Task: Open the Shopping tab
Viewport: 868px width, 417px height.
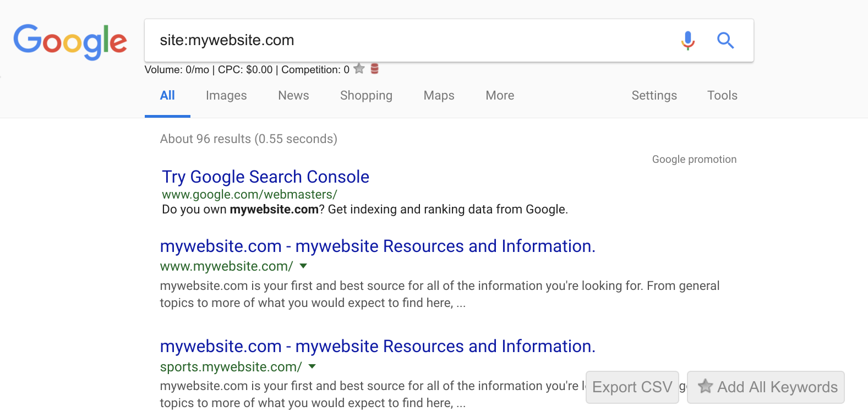Action: pos(366,95)
